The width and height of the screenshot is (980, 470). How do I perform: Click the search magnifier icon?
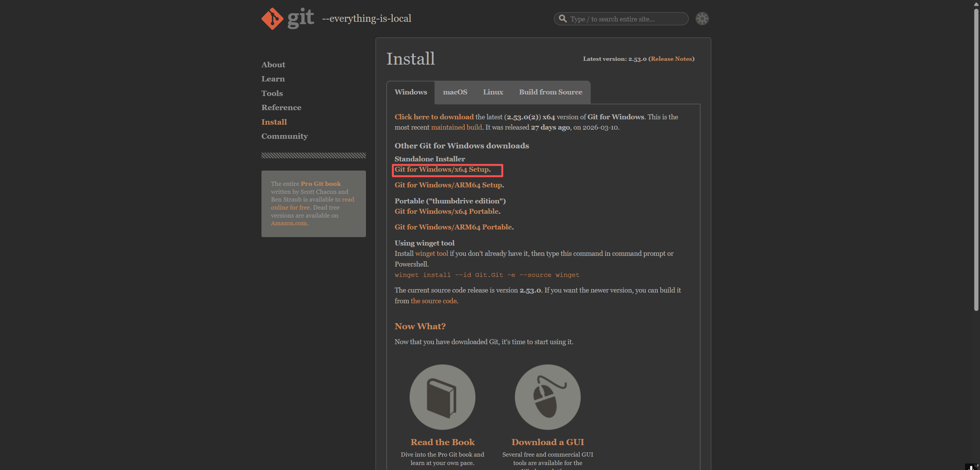[x=562, y=19]
